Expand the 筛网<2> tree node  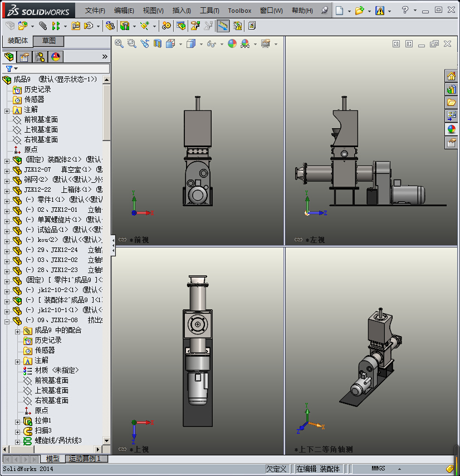7,181
